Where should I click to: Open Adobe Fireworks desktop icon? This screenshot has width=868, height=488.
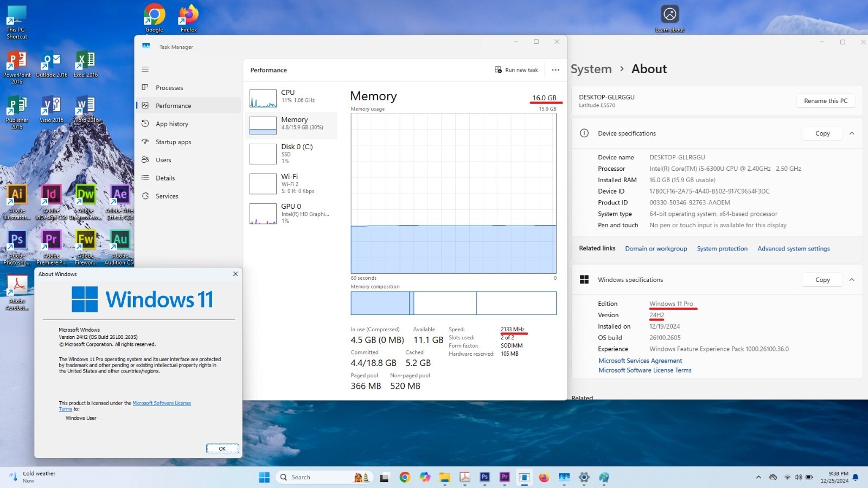point(86,247)
